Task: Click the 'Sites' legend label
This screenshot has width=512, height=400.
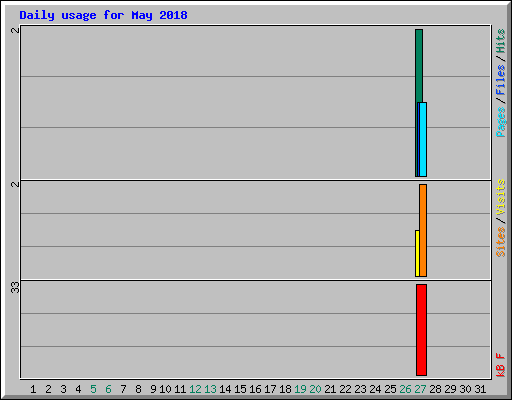Action: (501, 242)
